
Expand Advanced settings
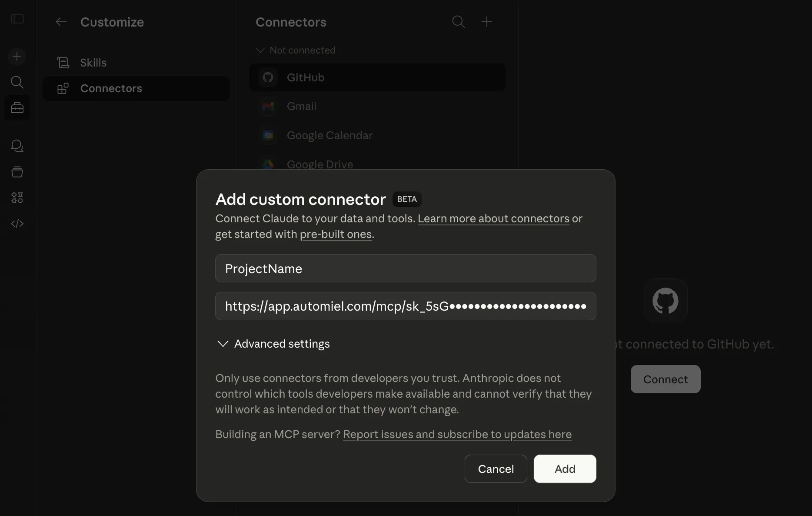point(273,344)
